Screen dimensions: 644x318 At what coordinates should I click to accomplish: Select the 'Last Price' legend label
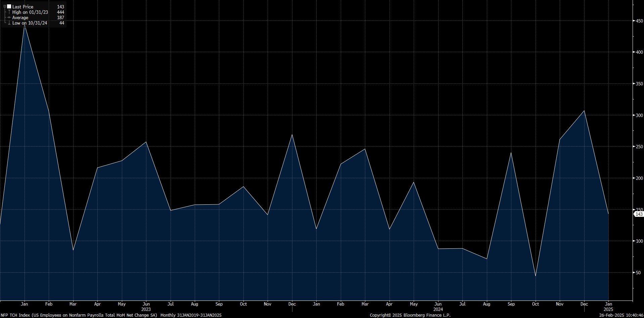click(23, 7)
